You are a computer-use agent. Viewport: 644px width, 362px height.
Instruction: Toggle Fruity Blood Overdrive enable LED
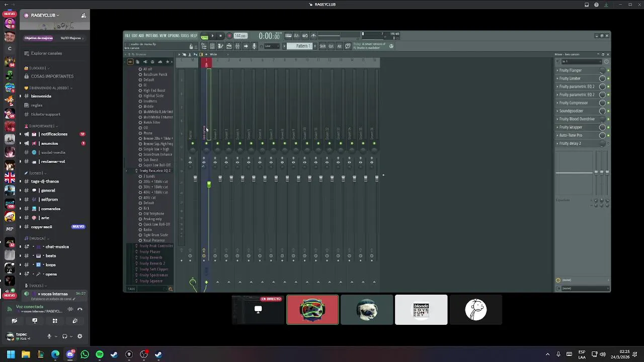pos(608,119)
